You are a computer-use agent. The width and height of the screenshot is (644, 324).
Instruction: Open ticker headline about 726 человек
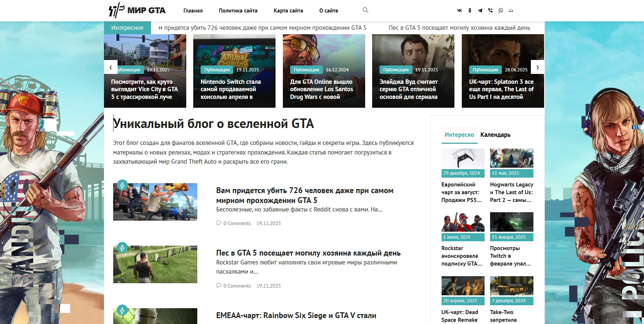click(262, 28)
